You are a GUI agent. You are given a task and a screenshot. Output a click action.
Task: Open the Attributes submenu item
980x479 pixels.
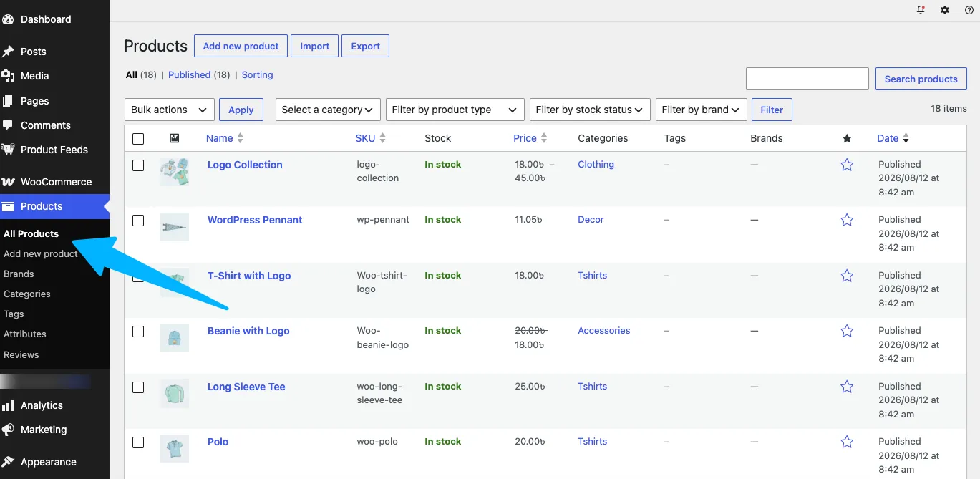(25, 334)
